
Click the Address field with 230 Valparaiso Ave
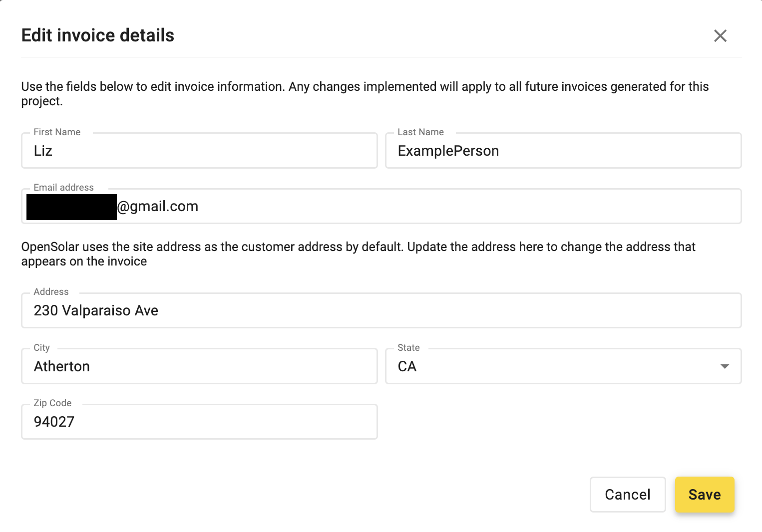(x=381, y=310)
